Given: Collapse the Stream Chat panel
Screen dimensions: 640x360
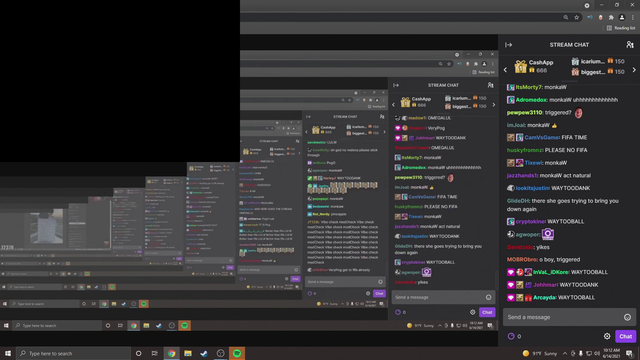Looking at the screenshot, I should (509, 45).
